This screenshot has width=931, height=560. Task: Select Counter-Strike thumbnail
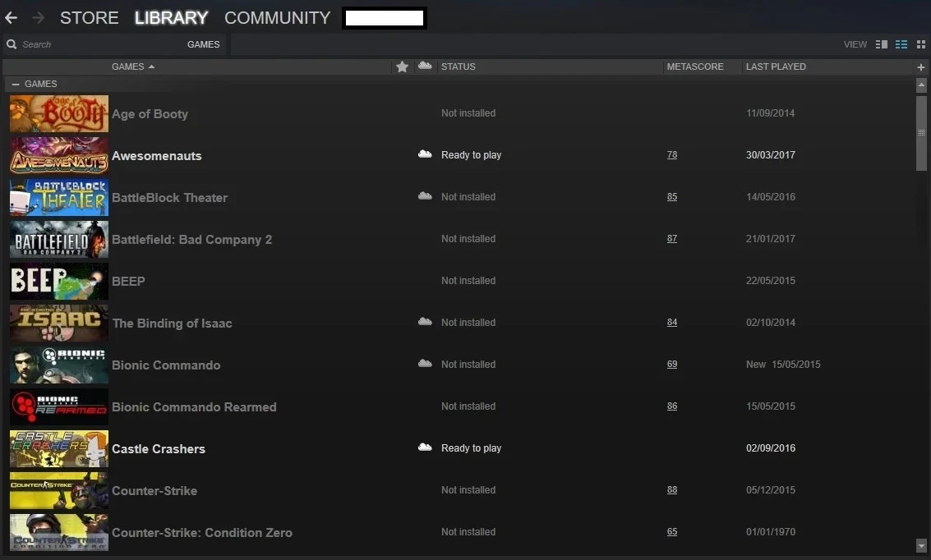59,491
